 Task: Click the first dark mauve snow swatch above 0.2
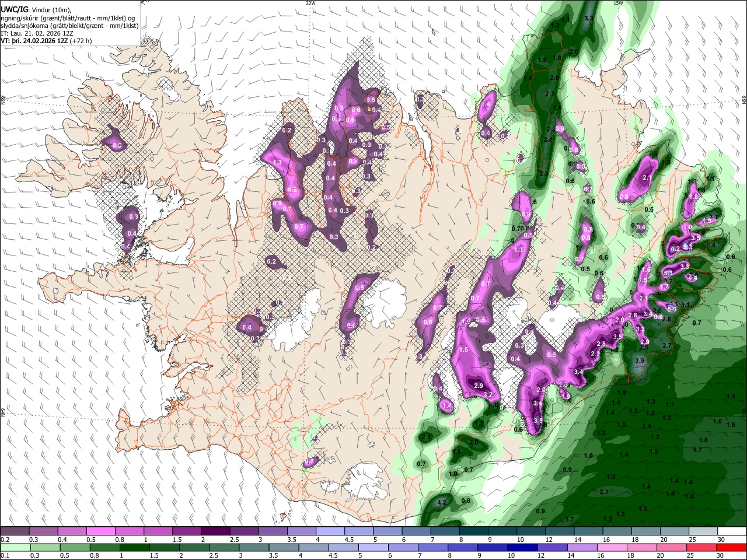point(15,531)
